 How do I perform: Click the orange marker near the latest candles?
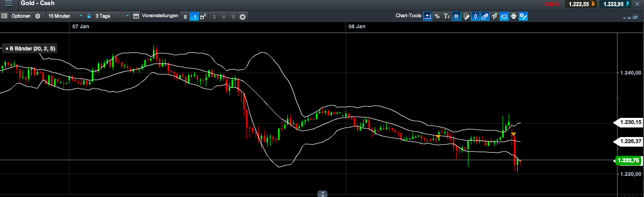coord(513,135)
